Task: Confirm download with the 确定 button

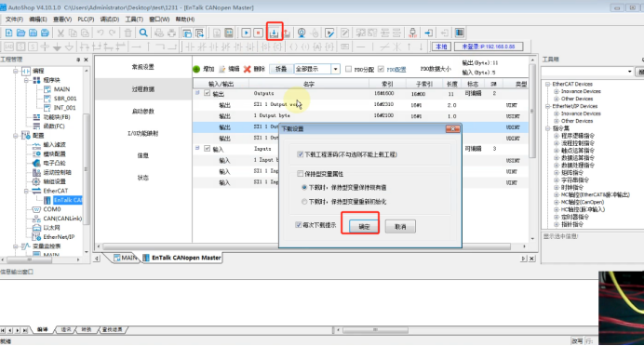Action: [364, 227]
